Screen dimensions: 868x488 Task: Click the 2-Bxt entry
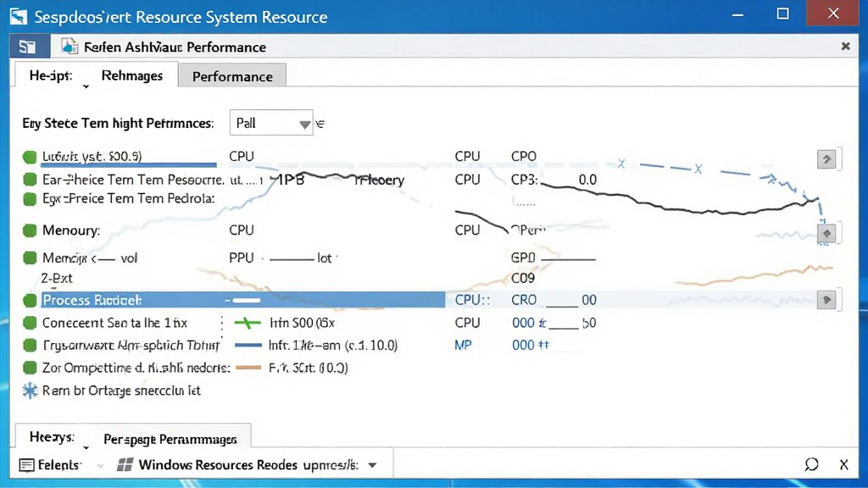click(x=57, y=278)
